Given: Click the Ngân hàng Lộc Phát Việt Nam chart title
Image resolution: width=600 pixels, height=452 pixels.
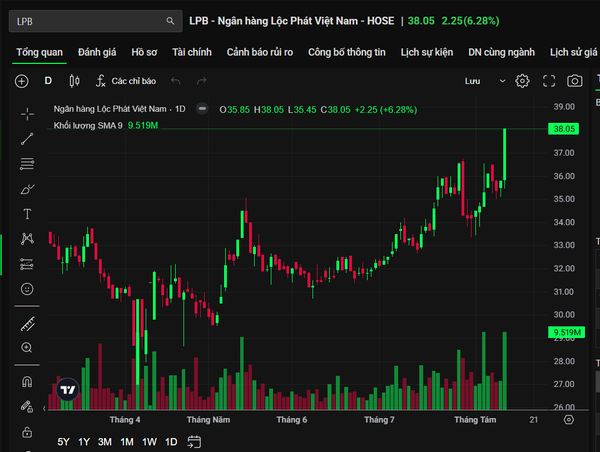Looking at the screenshot, I should [x=119, y=109].
